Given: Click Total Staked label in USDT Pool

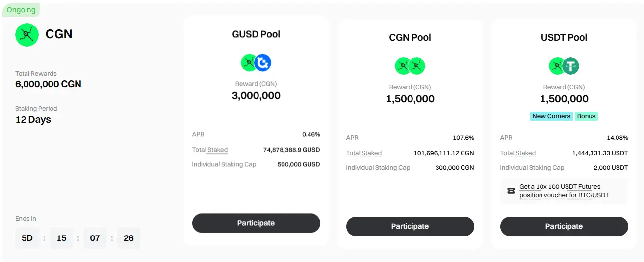Looking at the screenshot, I should (518, 153).
